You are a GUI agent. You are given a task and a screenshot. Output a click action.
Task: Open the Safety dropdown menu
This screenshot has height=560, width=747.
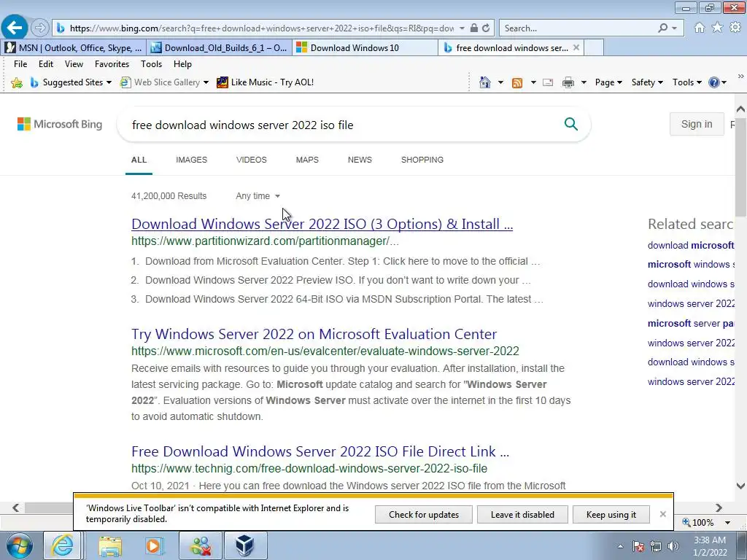647,82
